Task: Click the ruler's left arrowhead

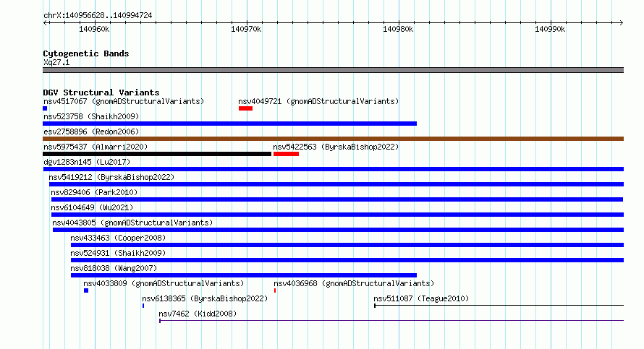Action: point(45,23)
